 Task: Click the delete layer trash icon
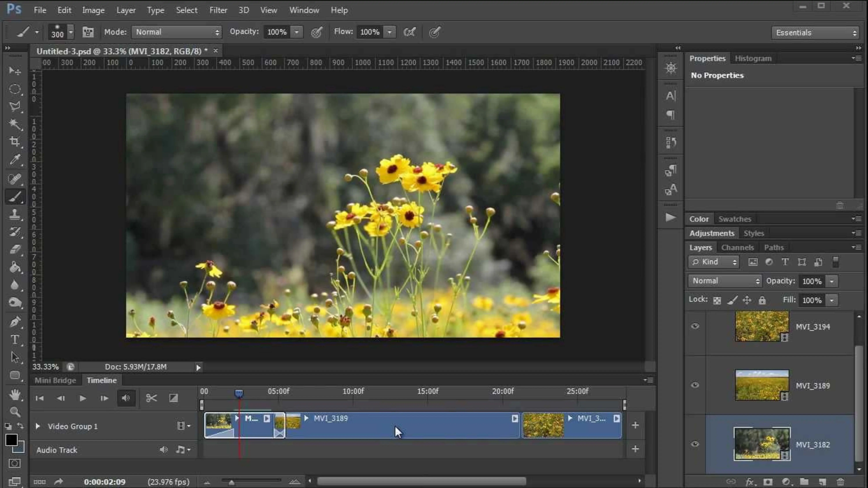point(840,482)
